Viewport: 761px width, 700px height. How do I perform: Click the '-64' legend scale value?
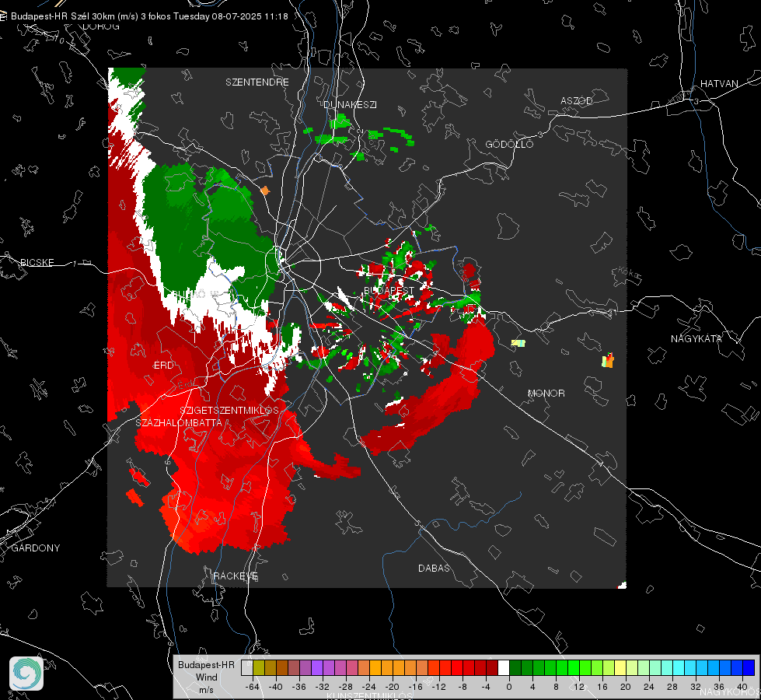pos(253,687)
